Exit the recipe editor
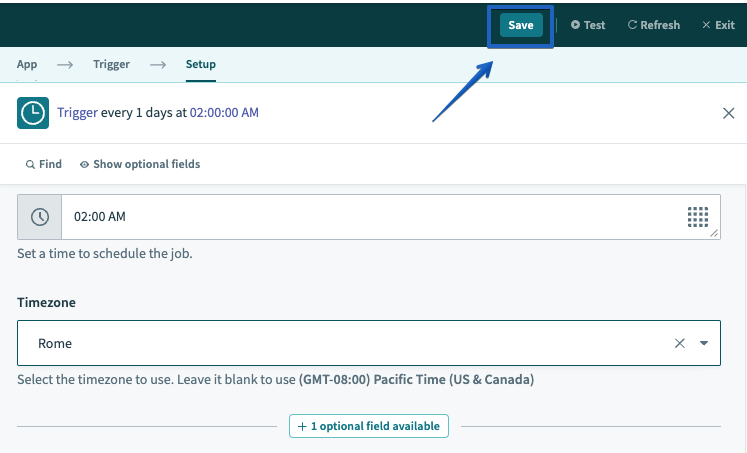Screen dimensions: 747x453 pyautogui.click(x=717, y=25)
